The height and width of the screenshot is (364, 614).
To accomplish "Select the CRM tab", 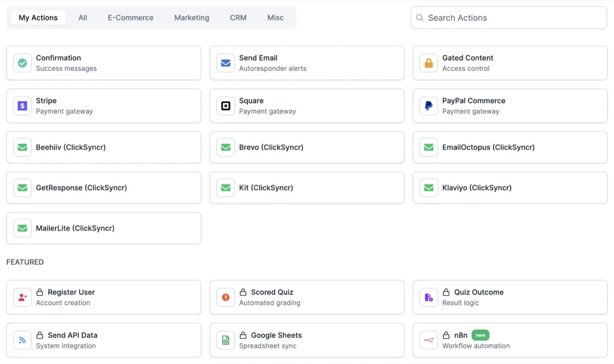I will tap(238, 18).
